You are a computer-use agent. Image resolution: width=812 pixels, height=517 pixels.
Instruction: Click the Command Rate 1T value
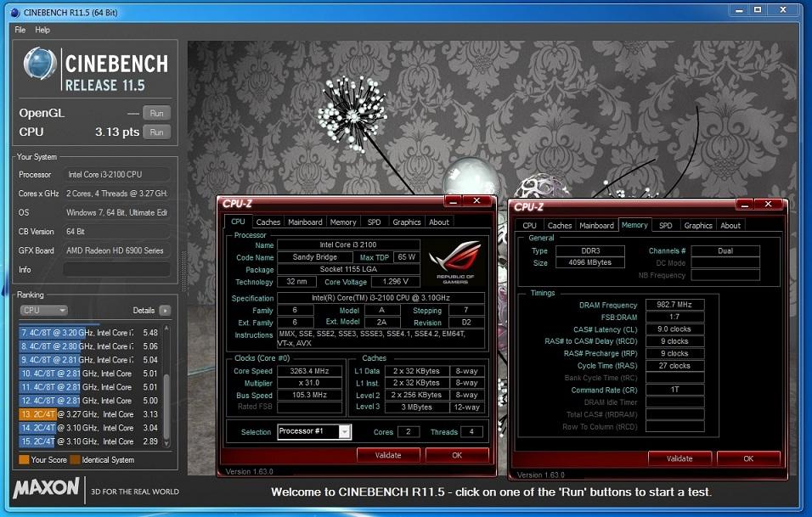coord(674,390)
